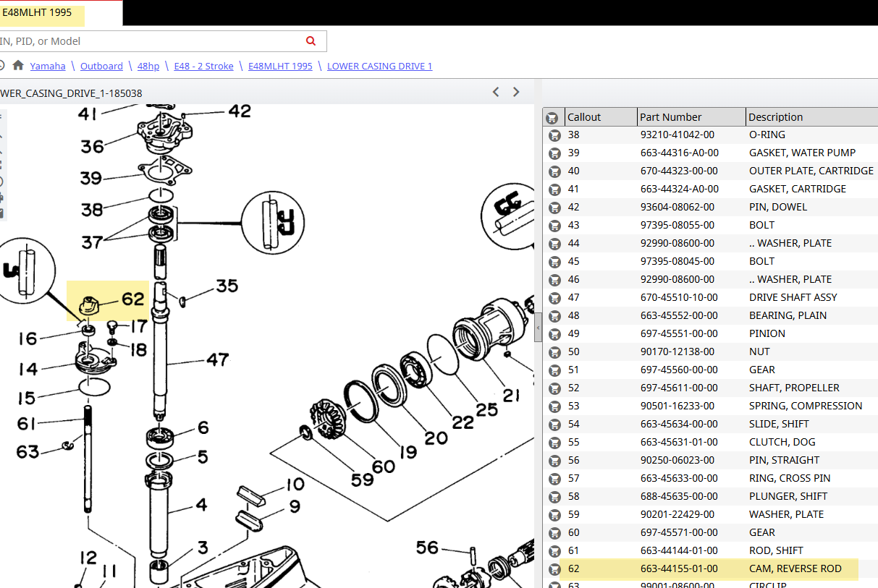Screen dimensions: 878x588
Task: Click the home icon in breadcrumb
Action: [18, 65]
